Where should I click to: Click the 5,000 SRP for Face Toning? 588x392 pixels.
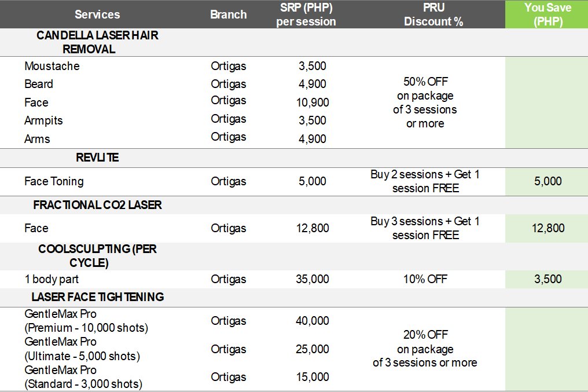[313, 181]
